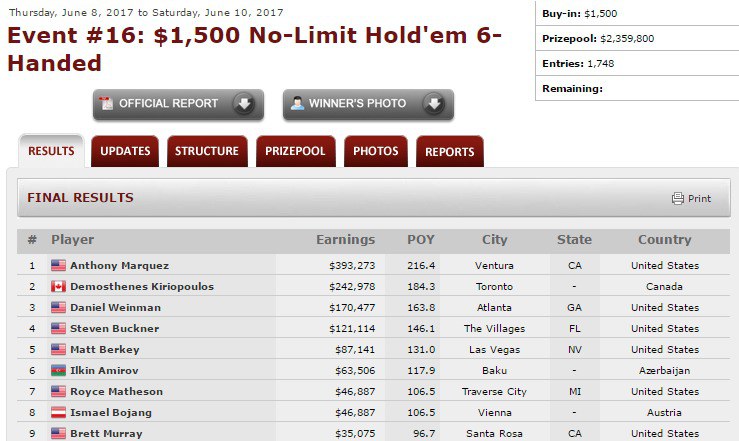Click the US flag beside Anthony Marquez
The image size is (739, 441).
58,266
